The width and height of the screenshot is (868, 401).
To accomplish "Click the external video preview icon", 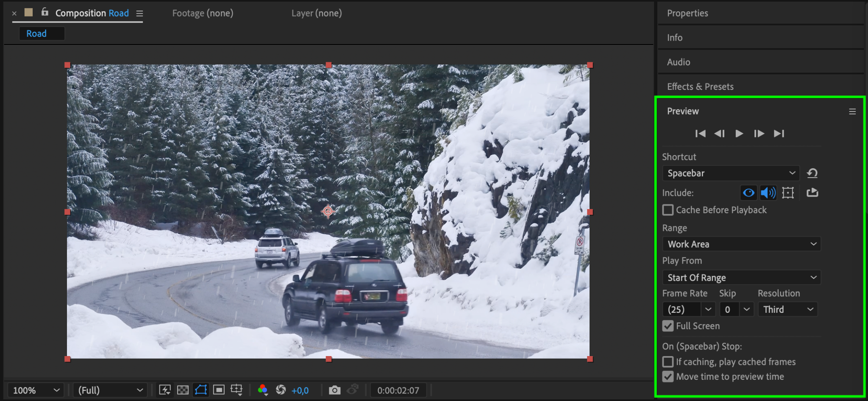I will point(812,193).
